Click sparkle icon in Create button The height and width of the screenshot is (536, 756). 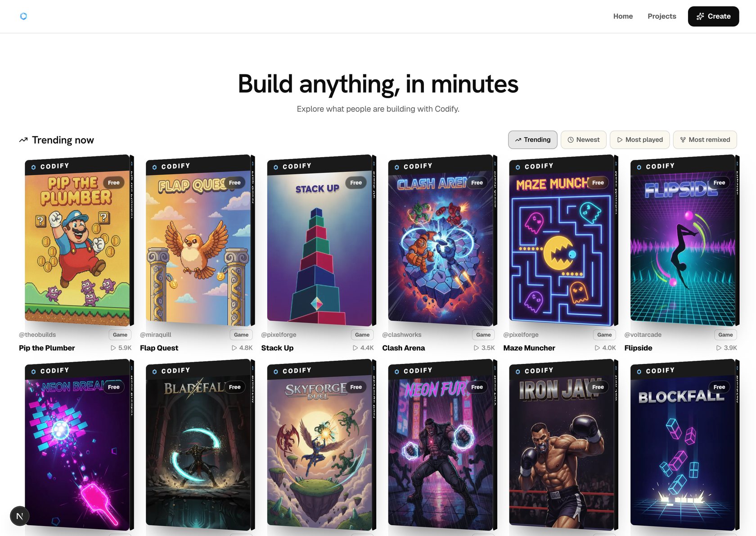pyautogui.click(x=700, y=16)
